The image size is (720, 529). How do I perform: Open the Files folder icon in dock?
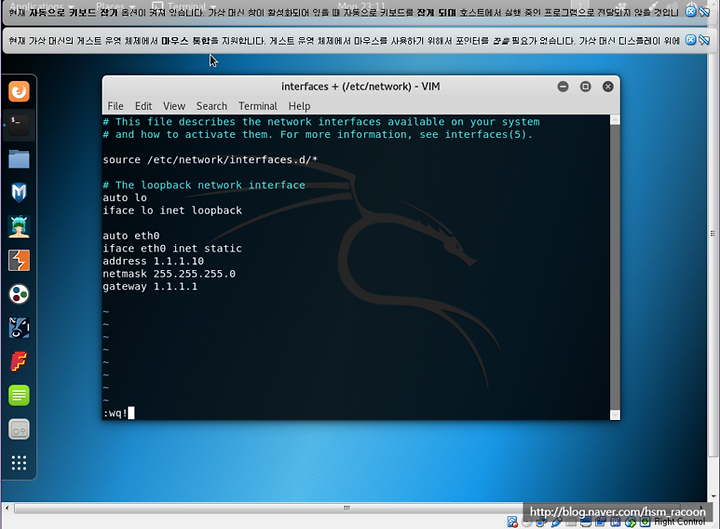(x=19, y=159)
